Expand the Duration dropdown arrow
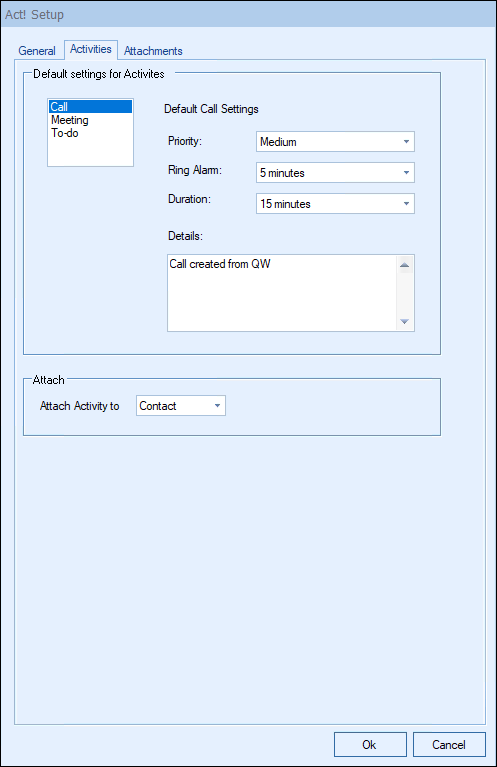The width and height of the screenshot is (497, 767). 406,203
